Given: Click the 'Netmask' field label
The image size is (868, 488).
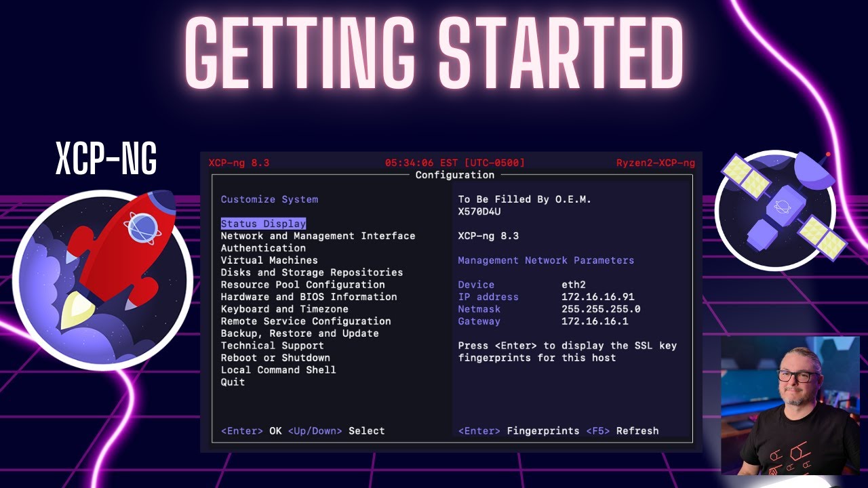Looking at the screenshot, I should [x=479, y=309].
